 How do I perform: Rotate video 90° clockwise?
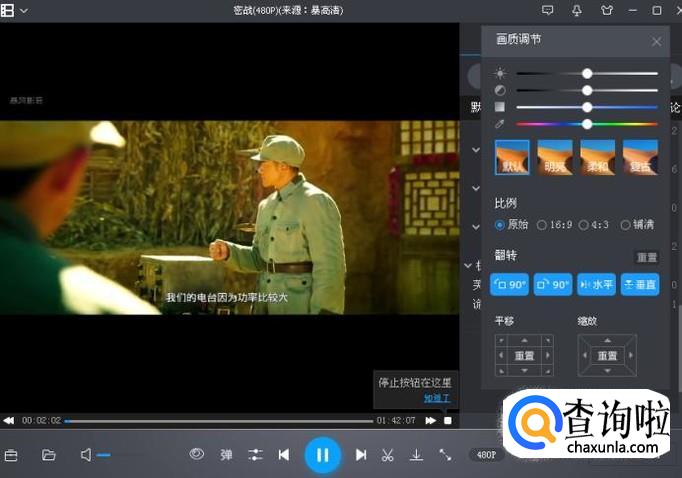pyautogui.click(x=553, y=284)
